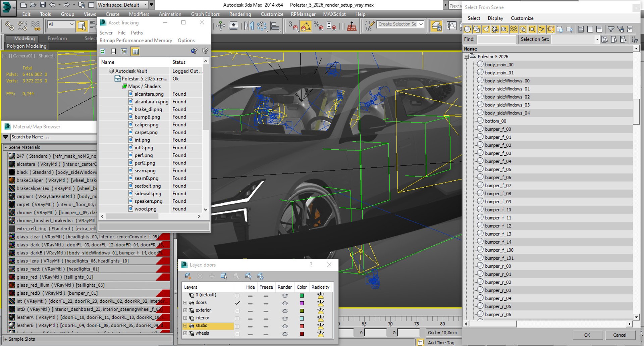The height and width of the screenshot is (346, 644).
Task: Toggle Display Helpers filter icon
Action: [504, 29]
